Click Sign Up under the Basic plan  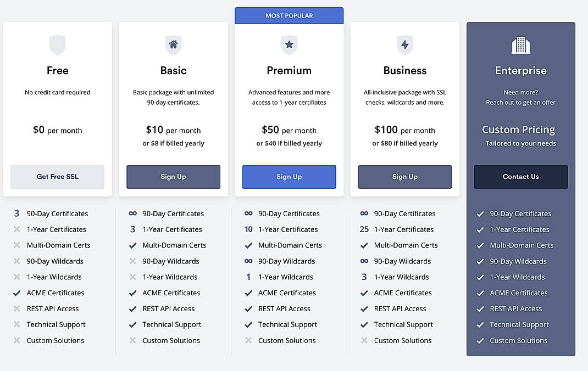tap(173, 177)
